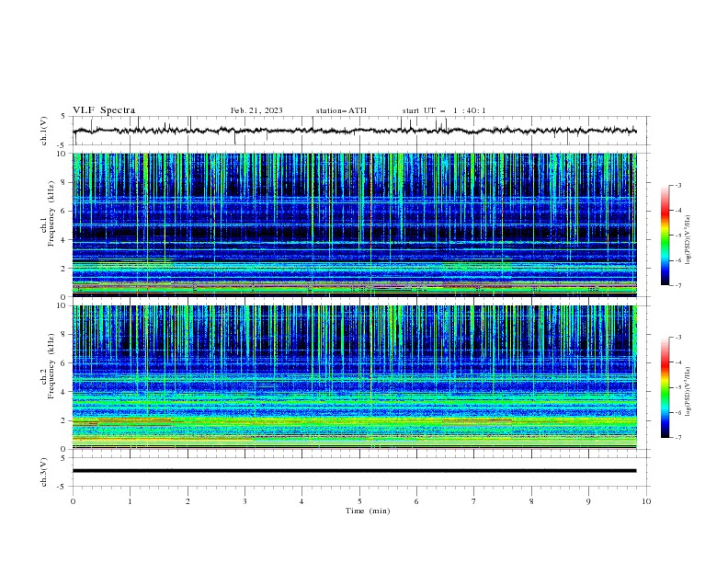The width and height of the screenshot is (728, 563).
Task: Click the "9" tick label on the time axis
Action: coord(588,501)
